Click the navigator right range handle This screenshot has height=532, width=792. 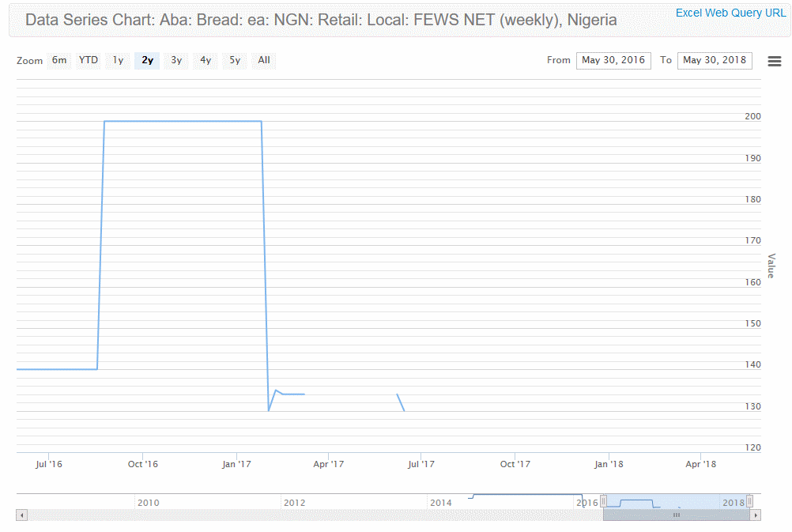(749, 501)
